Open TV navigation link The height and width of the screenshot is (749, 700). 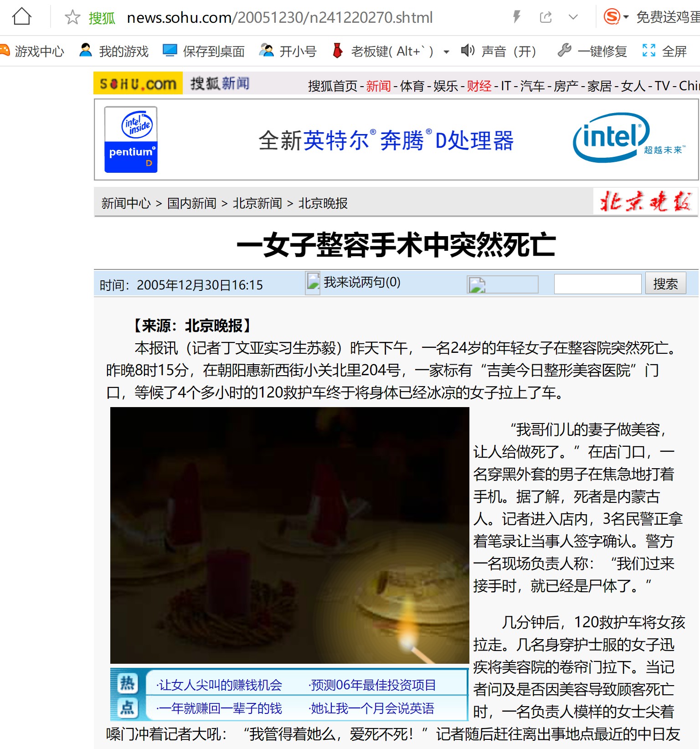[662, 86]
